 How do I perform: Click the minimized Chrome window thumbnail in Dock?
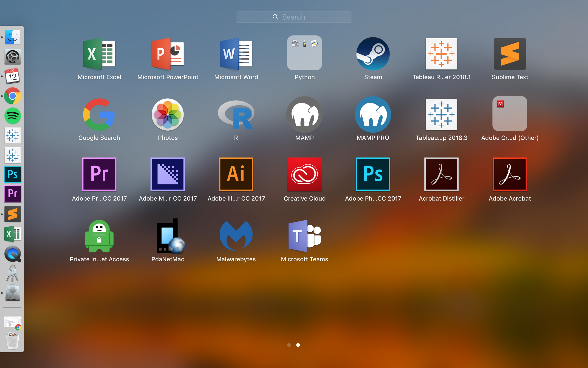pos(13,323)
